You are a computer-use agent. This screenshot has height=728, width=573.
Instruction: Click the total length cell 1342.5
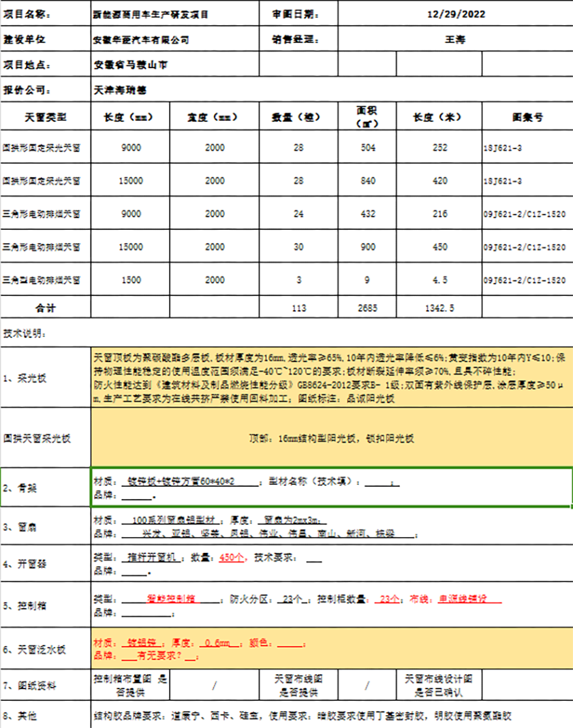[439, 308]
